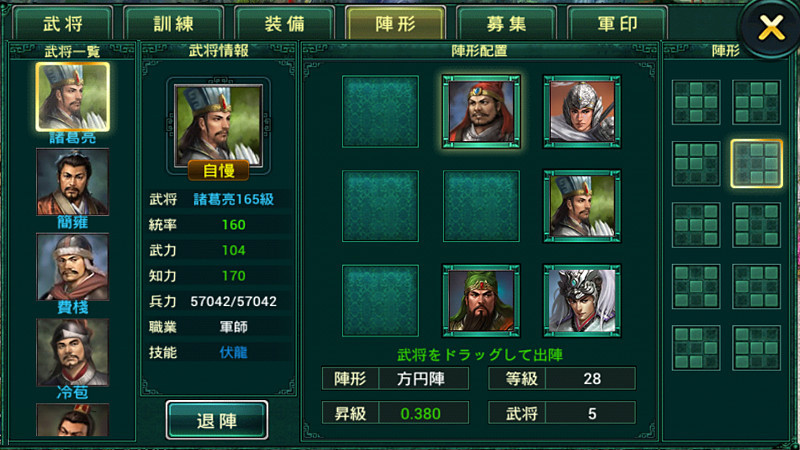Open the 軍印 tab

pos(617,23)
